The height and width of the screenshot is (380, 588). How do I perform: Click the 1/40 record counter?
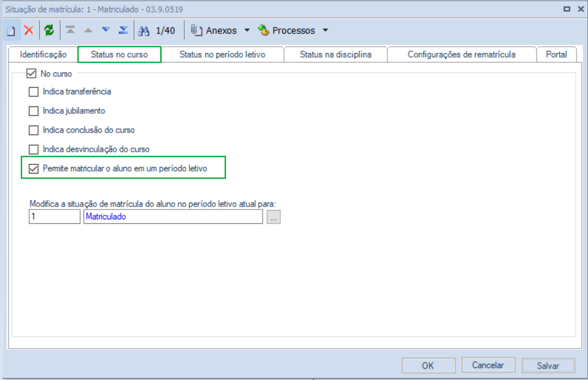tap(165, 31)
